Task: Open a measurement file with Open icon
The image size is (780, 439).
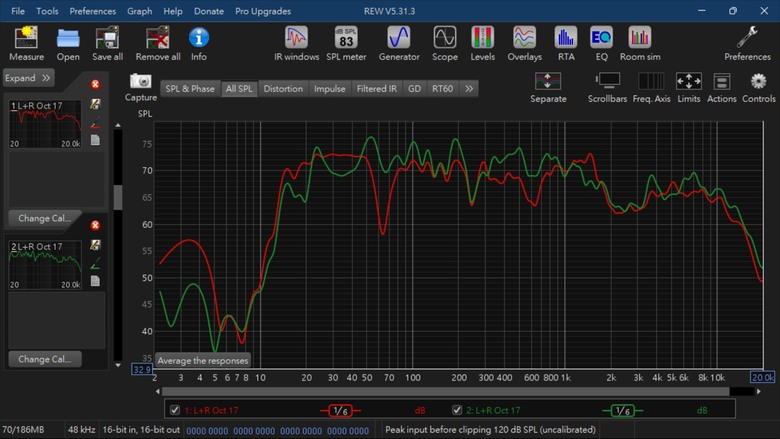Action: (68, 39)
